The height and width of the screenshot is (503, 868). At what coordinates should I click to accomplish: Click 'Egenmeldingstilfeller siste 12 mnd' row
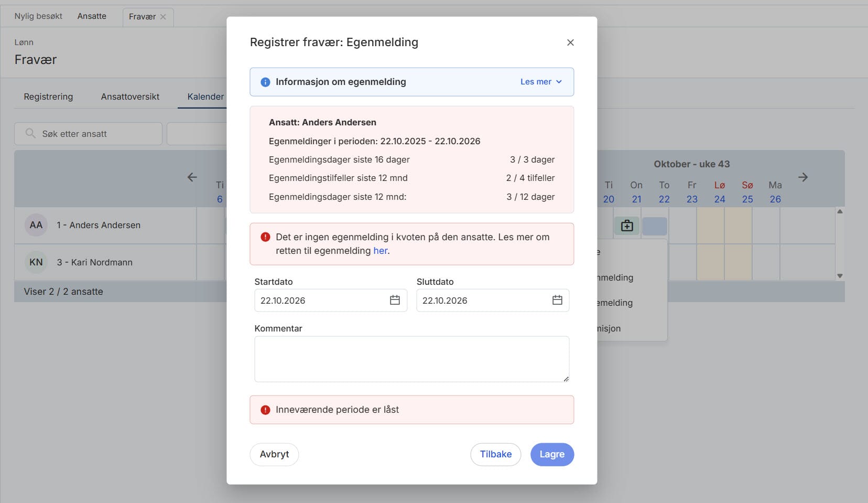pyautogui.click(x=411, y=178)
